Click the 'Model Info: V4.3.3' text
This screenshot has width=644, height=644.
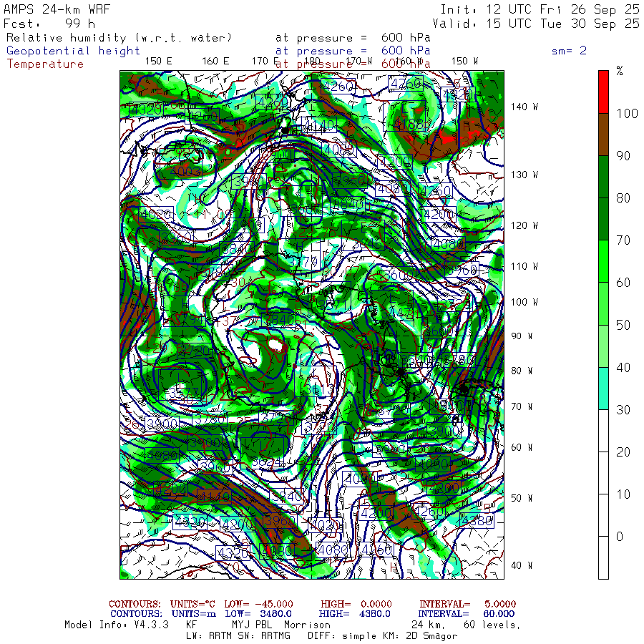tap(116, 625)
